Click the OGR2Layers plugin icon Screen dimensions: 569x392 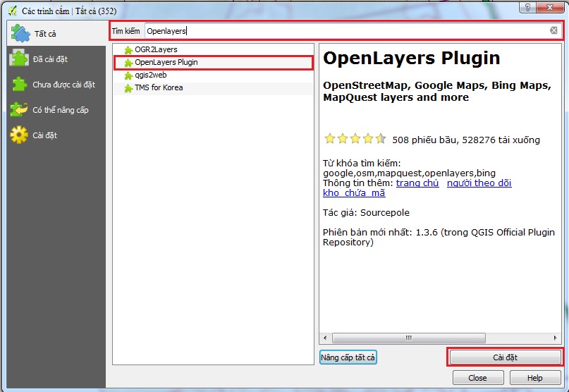tap(128, 50)
